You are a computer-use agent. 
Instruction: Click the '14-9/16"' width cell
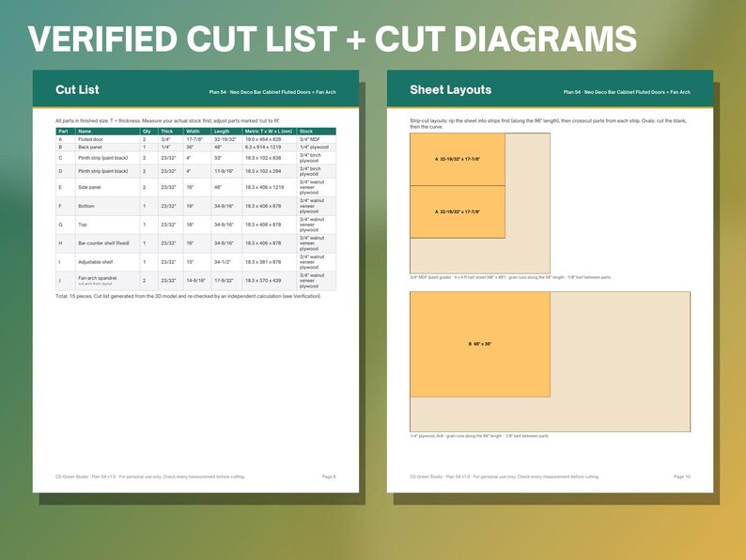pyautogui.click(x=195, y=281)
